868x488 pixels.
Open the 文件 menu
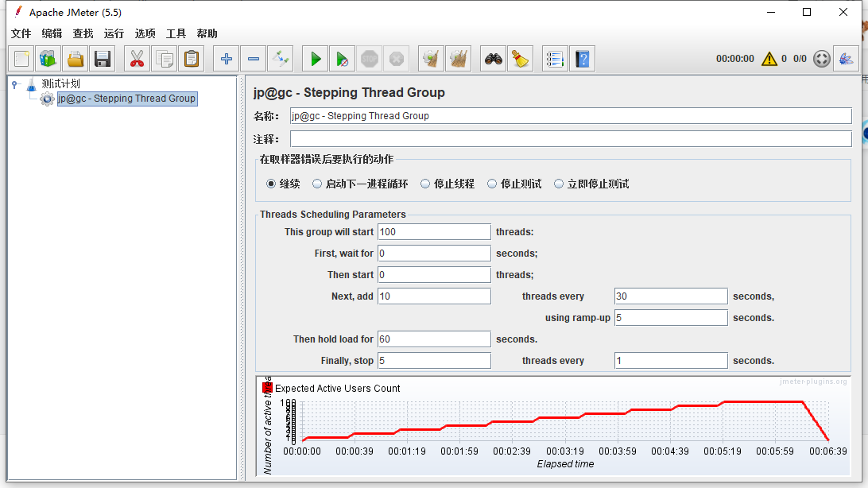click(x=21, y=33)
